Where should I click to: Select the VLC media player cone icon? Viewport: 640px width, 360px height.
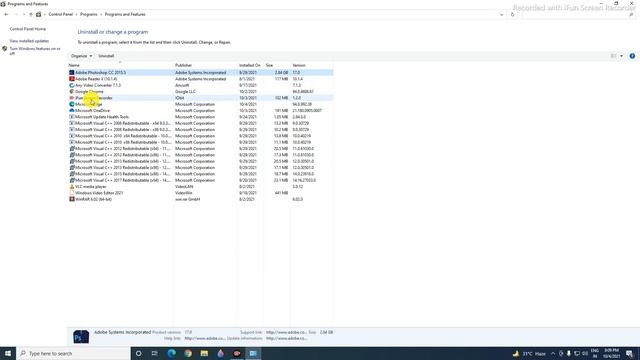tap(72, 187)
